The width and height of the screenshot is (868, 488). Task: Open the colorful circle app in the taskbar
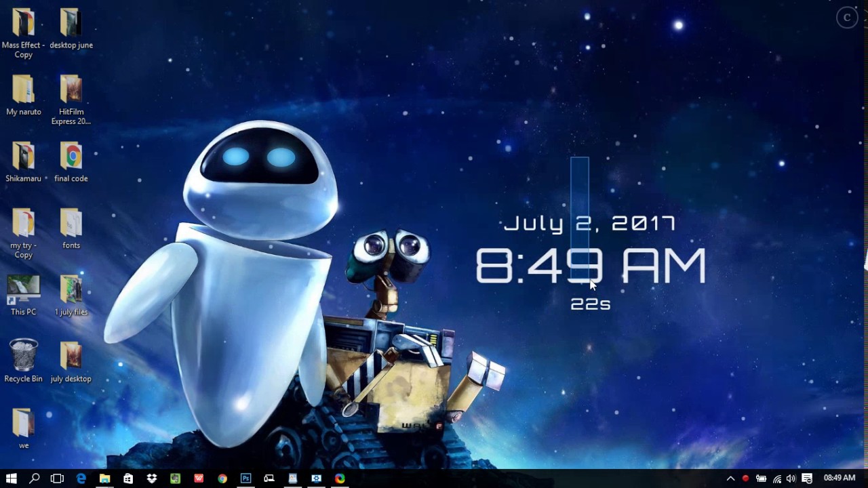coord(340,479)
